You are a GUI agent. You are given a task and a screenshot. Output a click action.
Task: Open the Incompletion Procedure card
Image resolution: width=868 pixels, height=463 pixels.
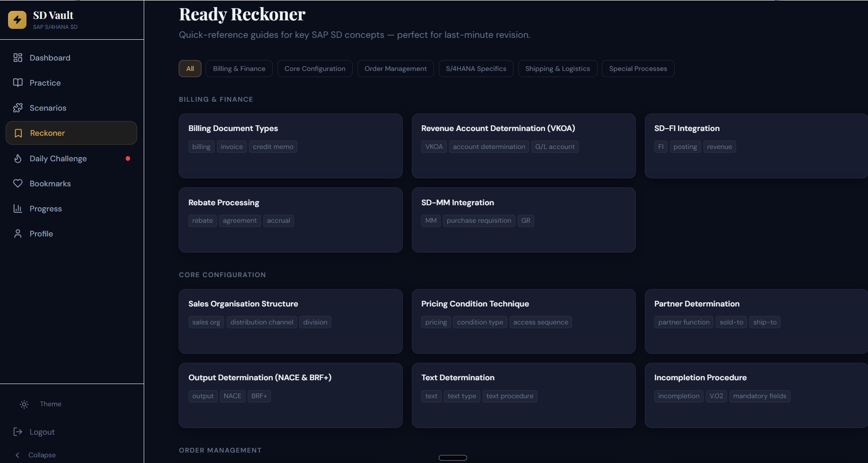click(x=755, y=395)
